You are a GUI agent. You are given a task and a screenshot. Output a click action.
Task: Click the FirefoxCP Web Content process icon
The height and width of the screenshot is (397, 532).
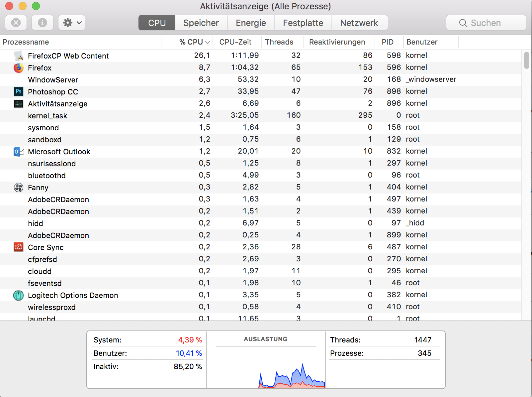[x=19, y=56]
